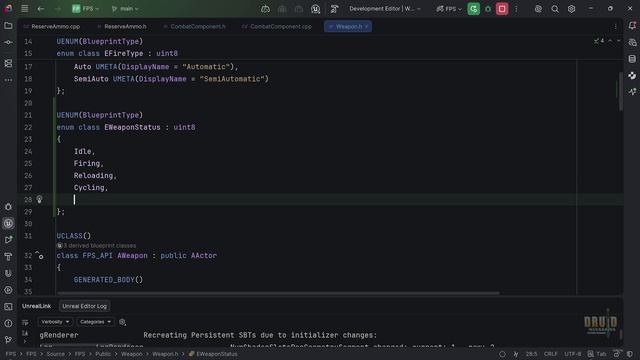Viewport: 640px width, 360px height.
Task: Toggle scroll-to-end icon in log panel
Action: click(25, 333)
